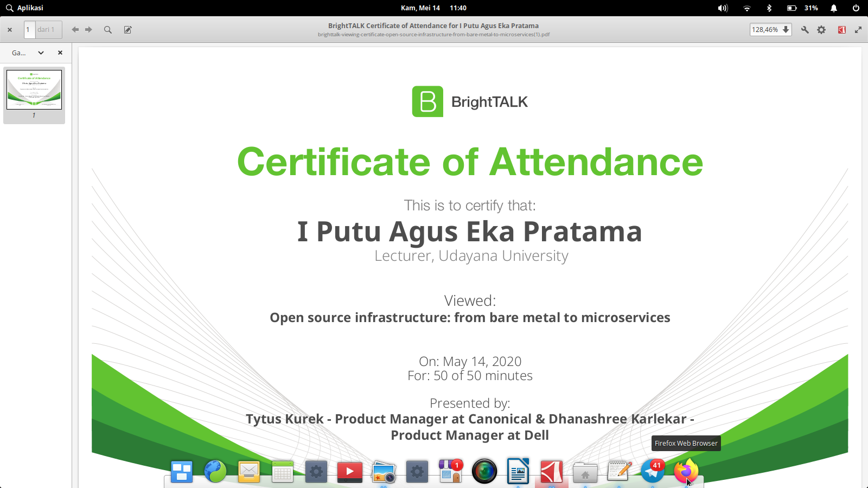Image resolution: width=868 pixels, height=488 pixels.
Task: Open AppCenter with badge 1
Action: pyautogui.click(x=451, y=472)
